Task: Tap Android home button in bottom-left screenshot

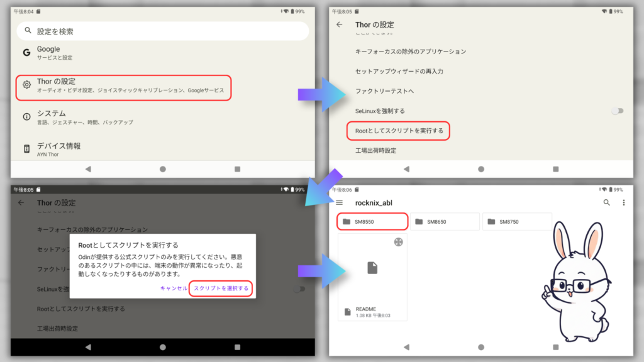Action: pyautogui.click(x=163, y=347)
